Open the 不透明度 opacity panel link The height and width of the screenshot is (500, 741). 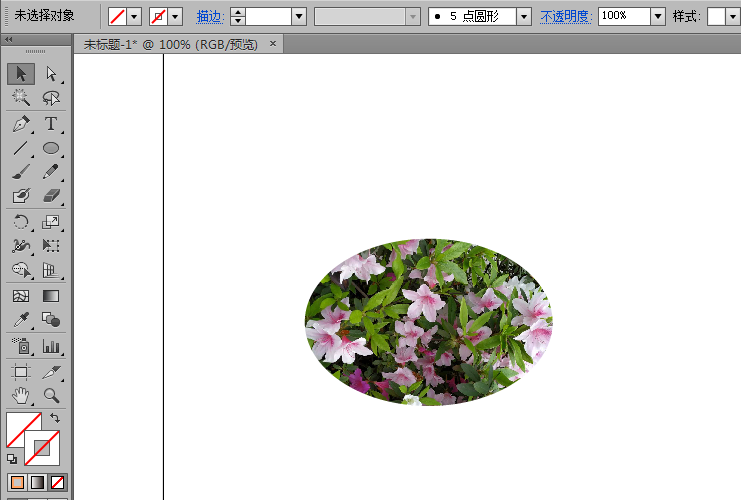tap(566, 17)
